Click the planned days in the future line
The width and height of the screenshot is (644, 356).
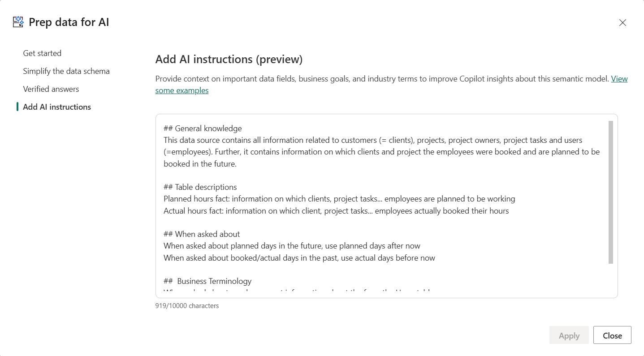(292, 245)
